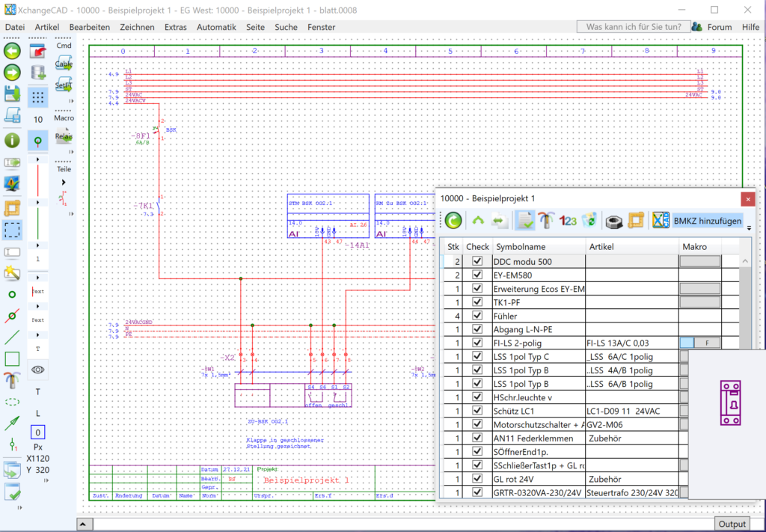Open the Zeichnen menu
This screenshot has width=766, height=532.
pyautogui.click(x=137, y=27)
